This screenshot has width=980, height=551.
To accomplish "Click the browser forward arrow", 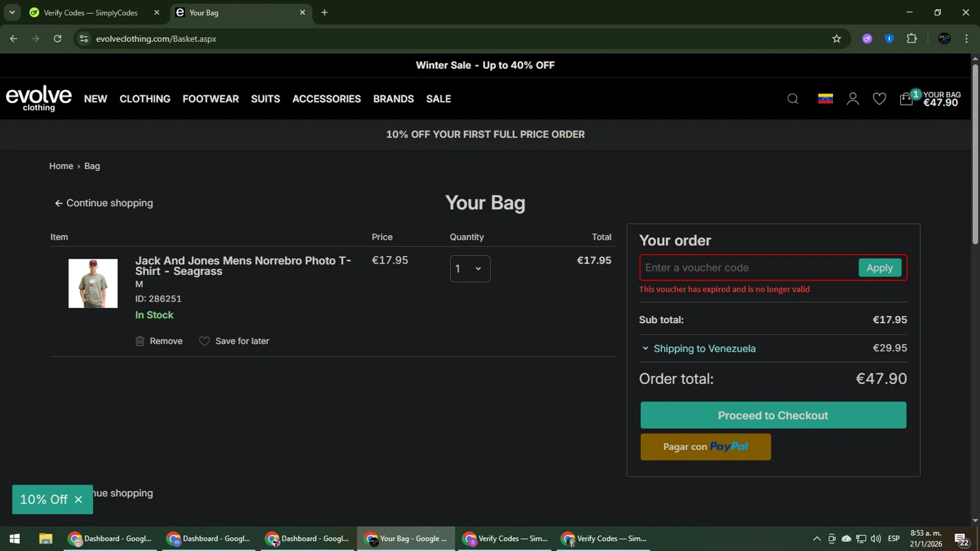I will [x=35, y=39].
